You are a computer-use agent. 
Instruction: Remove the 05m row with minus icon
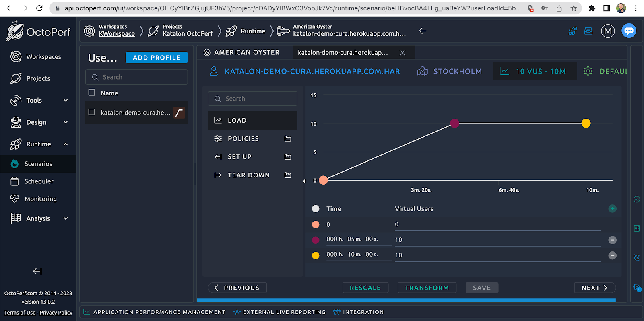click(x=612, y=240)
